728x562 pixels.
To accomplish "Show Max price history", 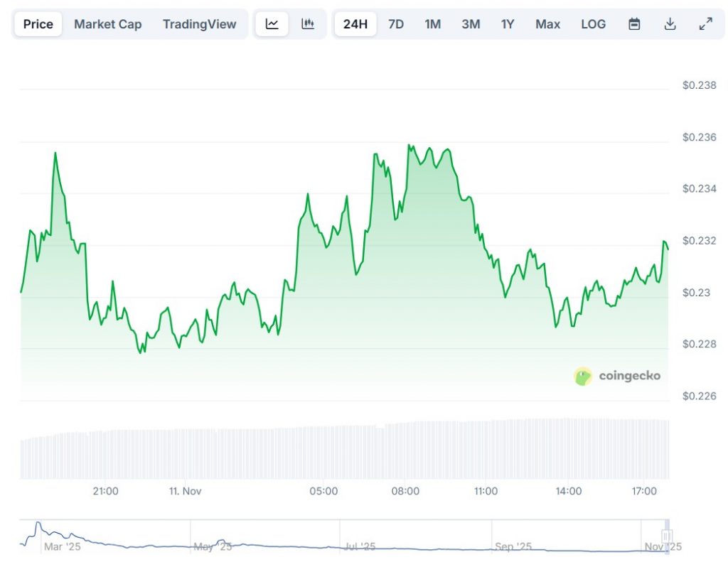I will pyautogui.click(x=547, y=24).
